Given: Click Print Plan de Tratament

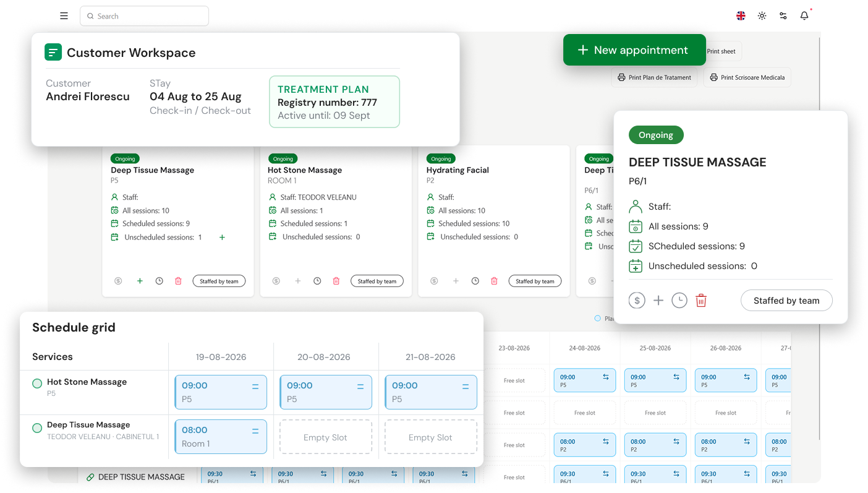Looking at the screenshot, I should 654,77.
